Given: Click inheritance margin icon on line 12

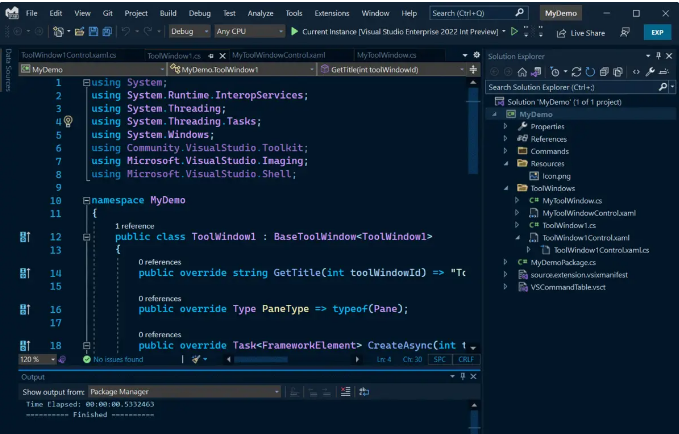Looking at the screenshot, I should click(25, 237).
